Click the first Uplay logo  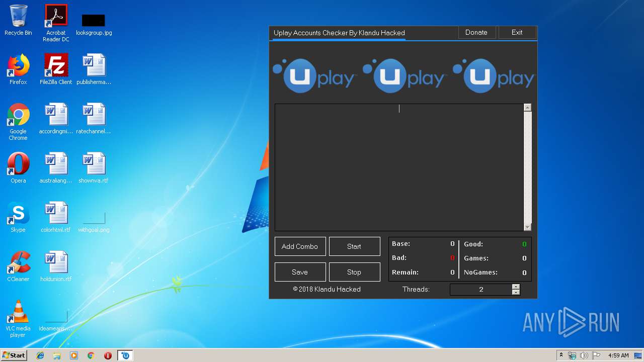(x=315, y=75)
